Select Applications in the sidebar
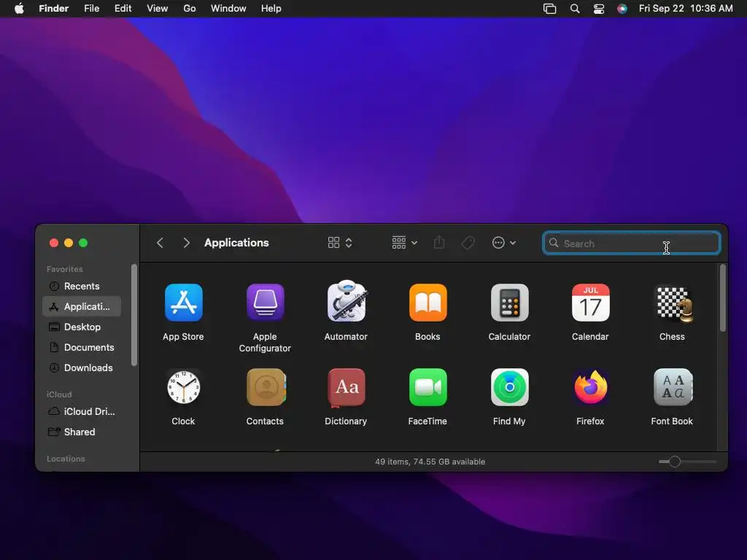Viewport: 747px width, 560px height. [x=82, y=307]
